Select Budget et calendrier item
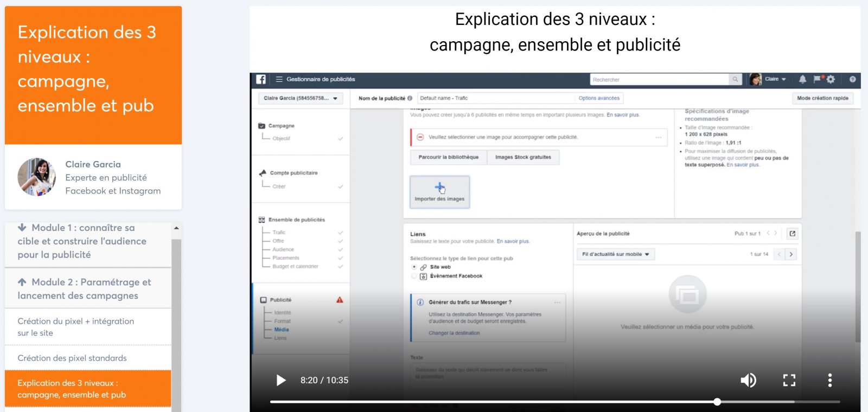Viewport: 868px width, 412px height. (x=295, y=266)
